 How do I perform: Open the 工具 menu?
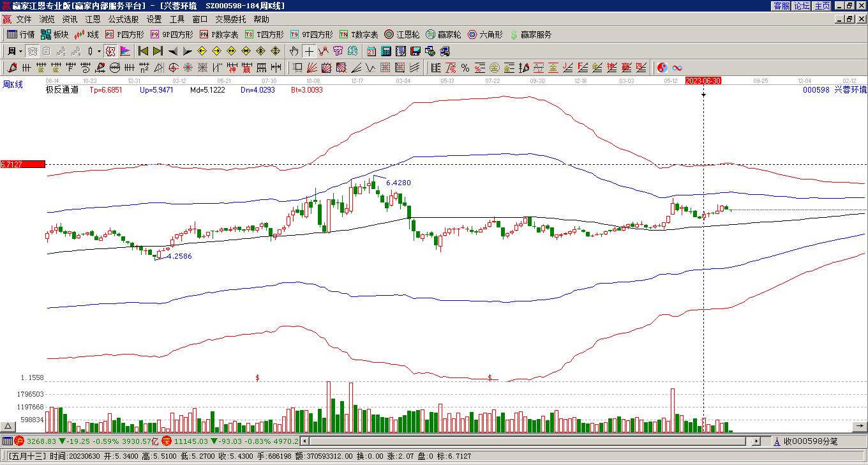(x=177, y=20)
